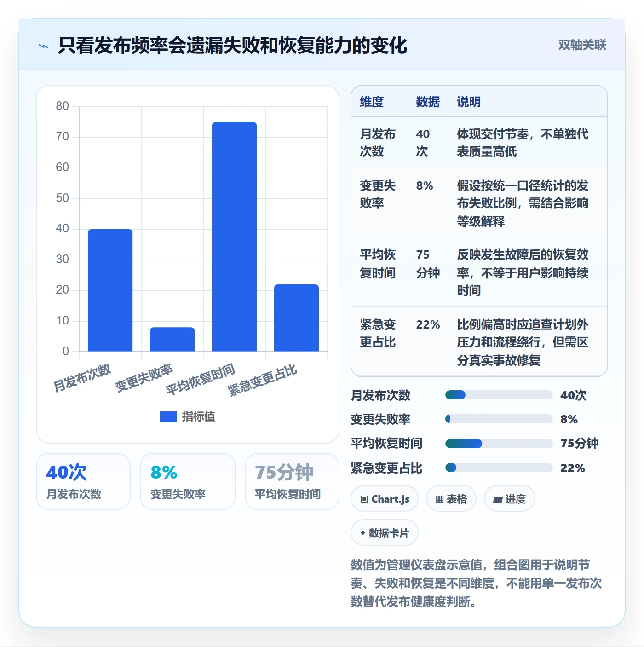Click the 变更失败率 bar in chart
The height and width of the screenshot is (647, 644).
coord(172,339)
